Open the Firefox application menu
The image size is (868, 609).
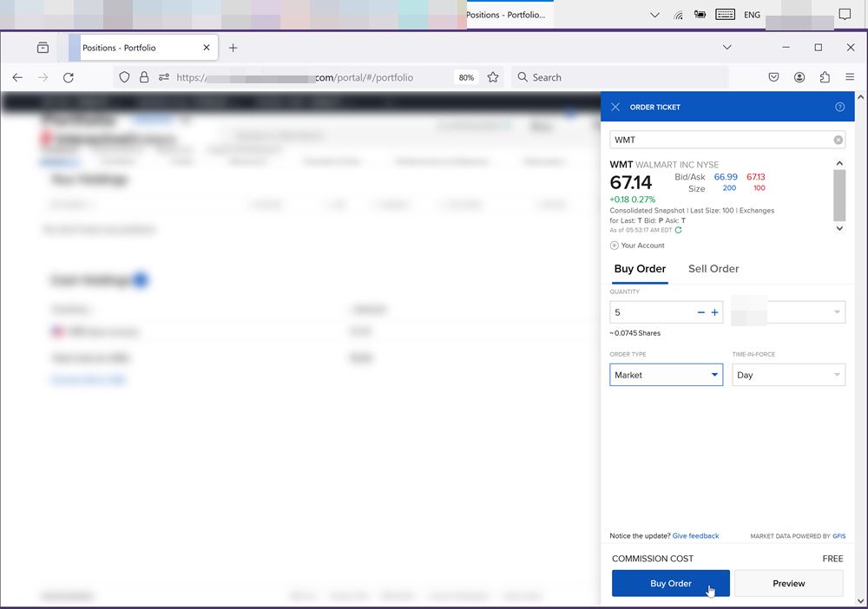850,77
